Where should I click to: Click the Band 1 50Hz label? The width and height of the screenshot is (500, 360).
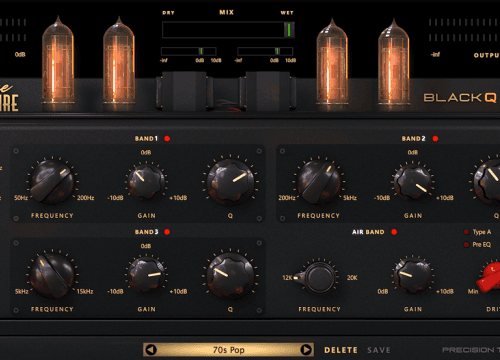(21, 198)
